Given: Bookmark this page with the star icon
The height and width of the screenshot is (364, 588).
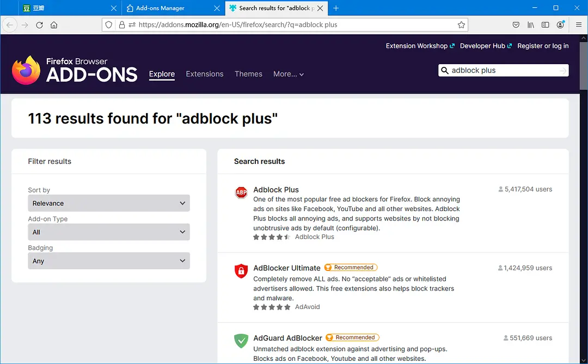Looking at the screenshot, I should point(462,25).
